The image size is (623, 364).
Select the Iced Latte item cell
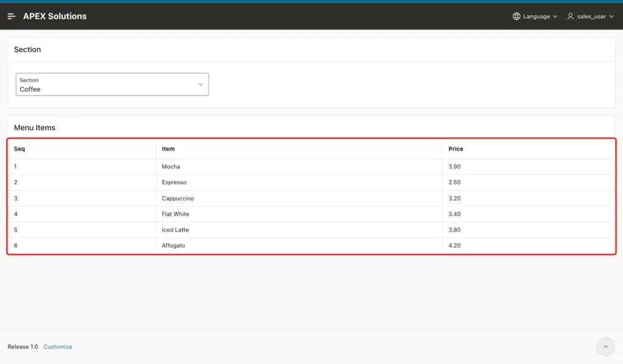pyautogui.click(x=299, y=230)
